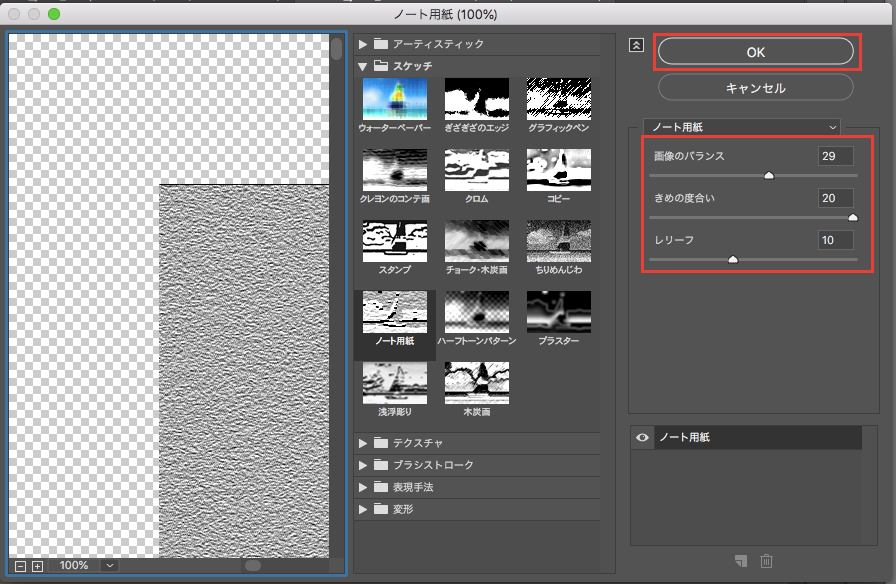Expand the アーティスティック folder

coord(363,44)
